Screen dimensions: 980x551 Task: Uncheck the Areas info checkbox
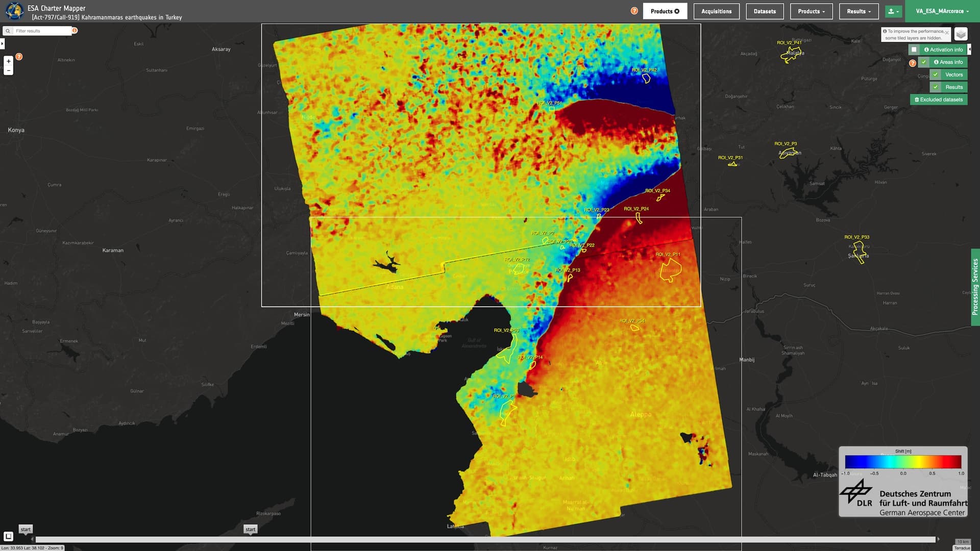click(924, 62)
